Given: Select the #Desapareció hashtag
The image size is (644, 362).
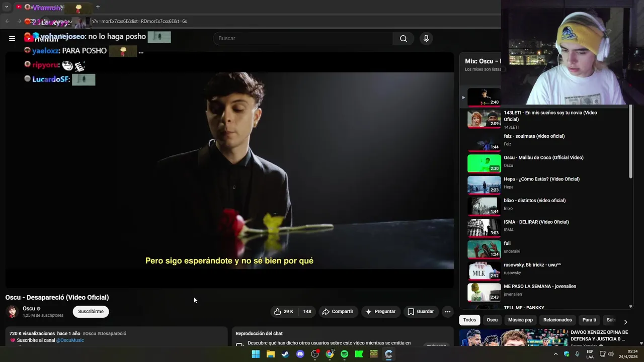Looking at the screenshot, I should click(112, 333).
